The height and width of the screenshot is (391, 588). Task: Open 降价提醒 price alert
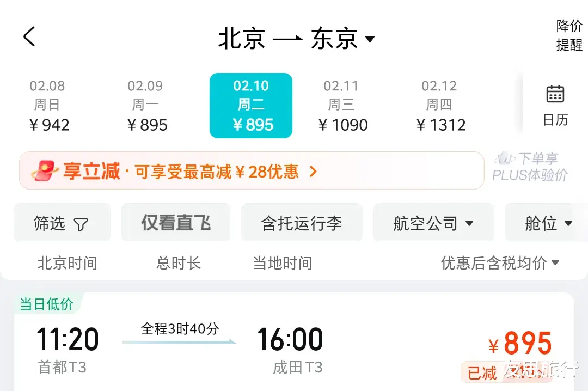coord(569,35)
